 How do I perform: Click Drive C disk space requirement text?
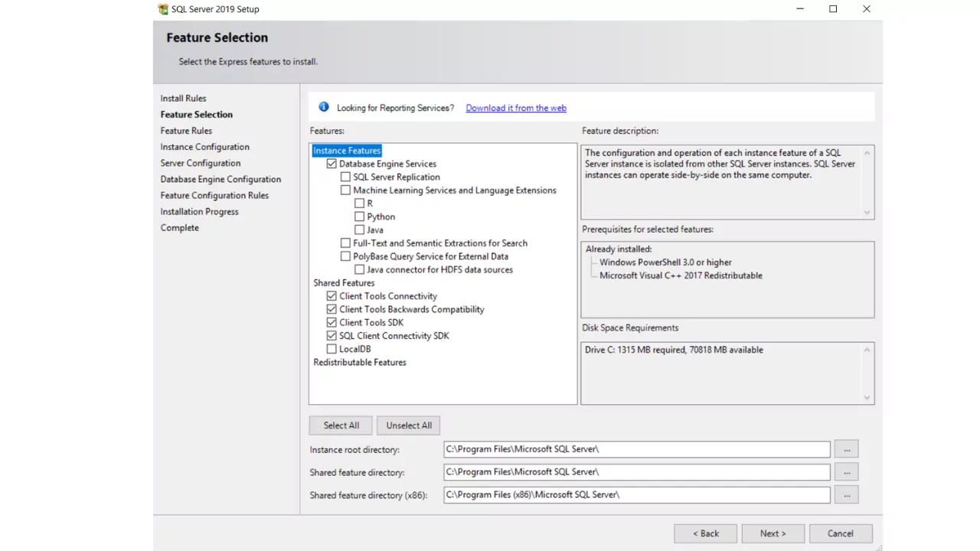[674, 350]
